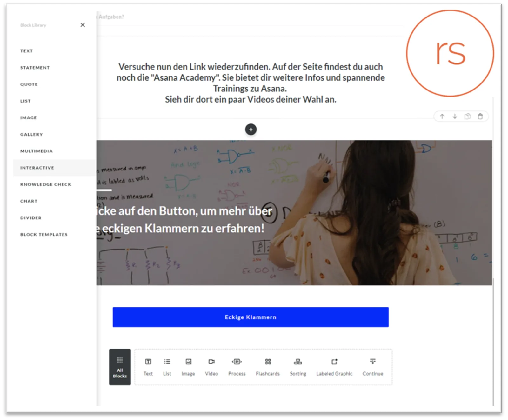Add a Labeled Graphic block
The image size is (508, 420).
(x=334, y=367)
